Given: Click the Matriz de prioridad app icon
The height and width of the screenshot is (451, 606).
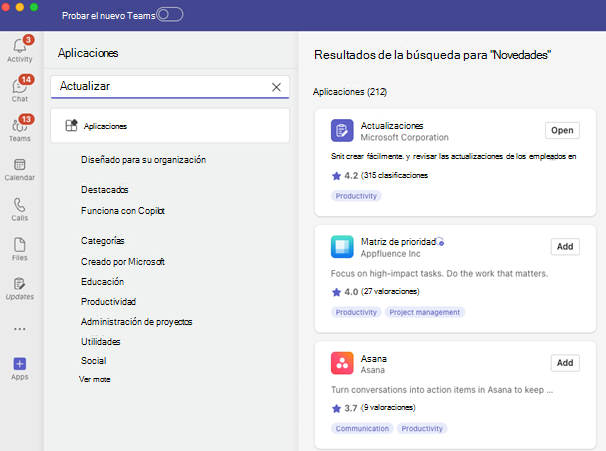Looking at the screenshot, I should point(342,247).
